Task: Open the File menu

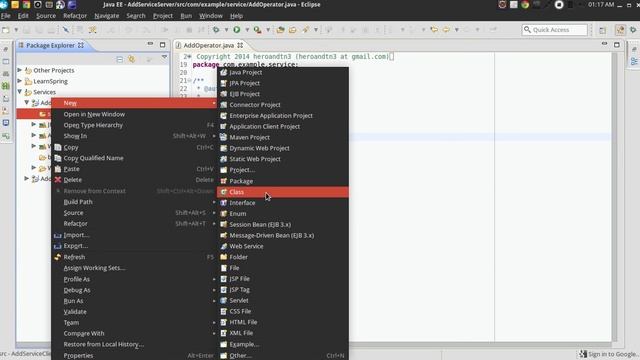Action: (x=6, y=16)
